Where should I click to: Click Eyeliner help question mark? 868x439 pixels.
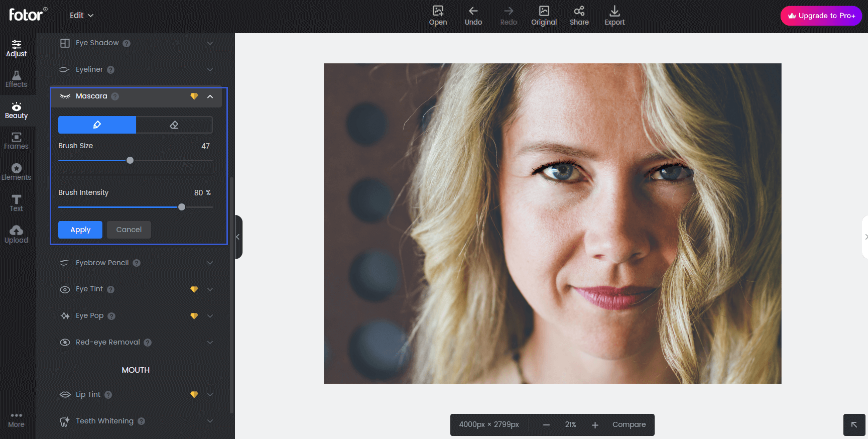[110, 70]
